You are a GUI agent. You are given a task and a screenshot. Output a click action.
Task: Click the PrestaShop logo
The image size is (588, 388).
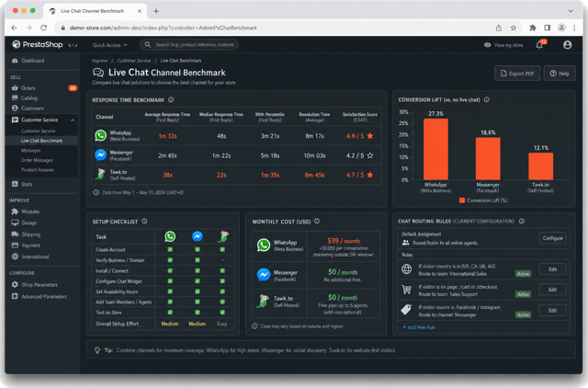(x=37, y=45)
